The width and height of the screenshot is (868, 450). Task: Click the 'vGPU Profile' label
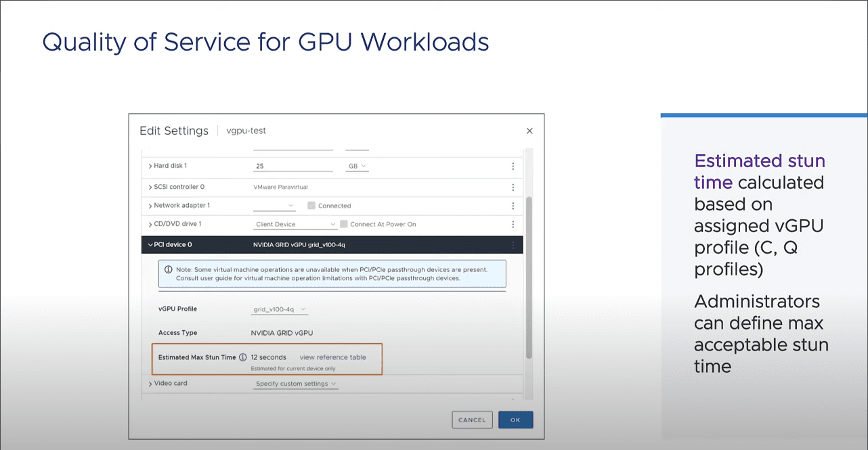[x=177, y=309]
